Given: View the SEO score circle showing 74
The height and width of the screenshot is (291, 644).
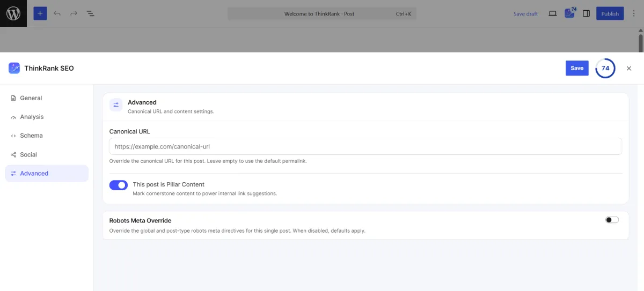Looking at the screenshot, I should point(605,68).
